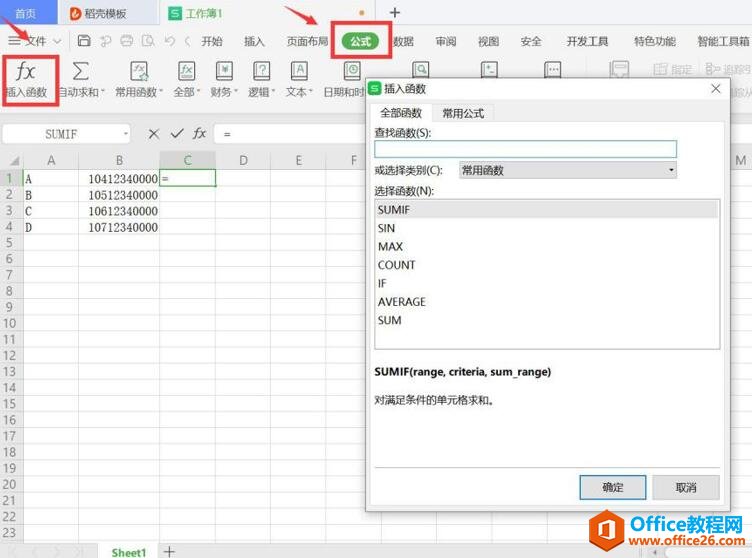Screen dimensions: 752x558
Task: Click row header 10
Action: 10,323
